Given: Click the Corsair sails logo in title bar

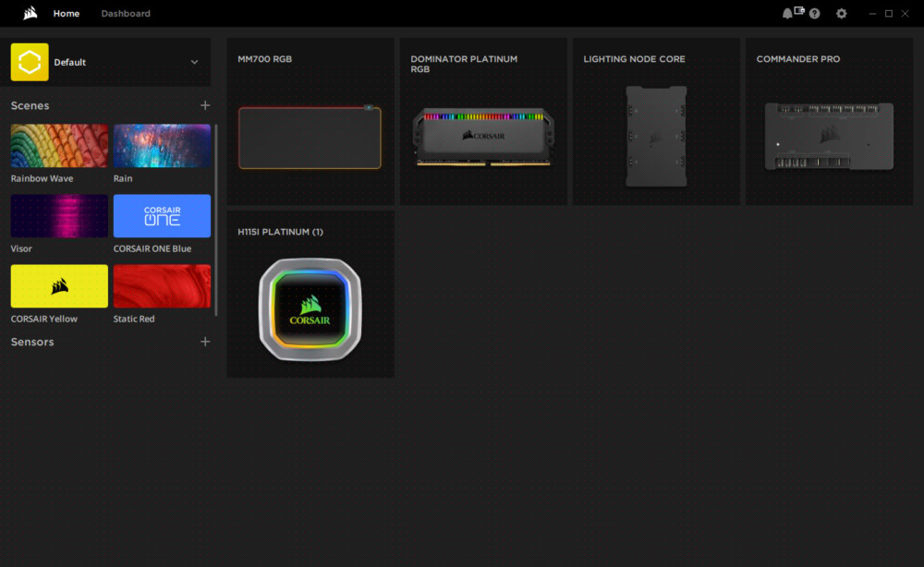Looking at the screenshot, I should tap(30, 13).
